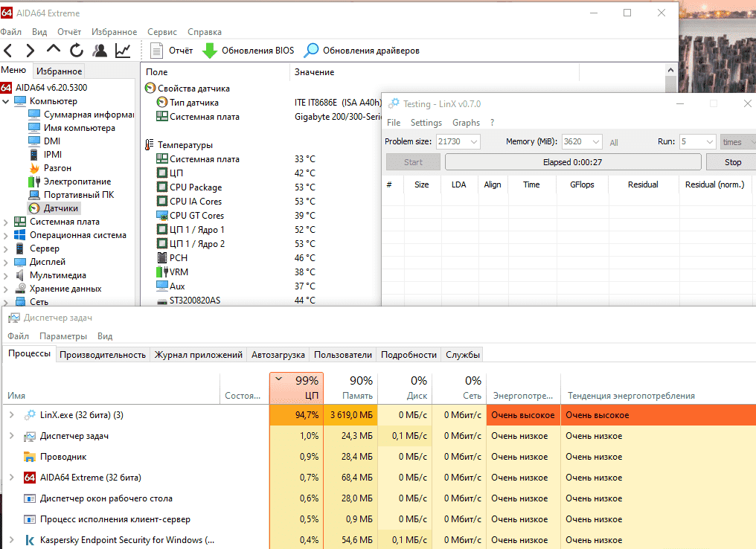Click the driver updates magnifier icon
756x549 pixels.
coord(311,51)
